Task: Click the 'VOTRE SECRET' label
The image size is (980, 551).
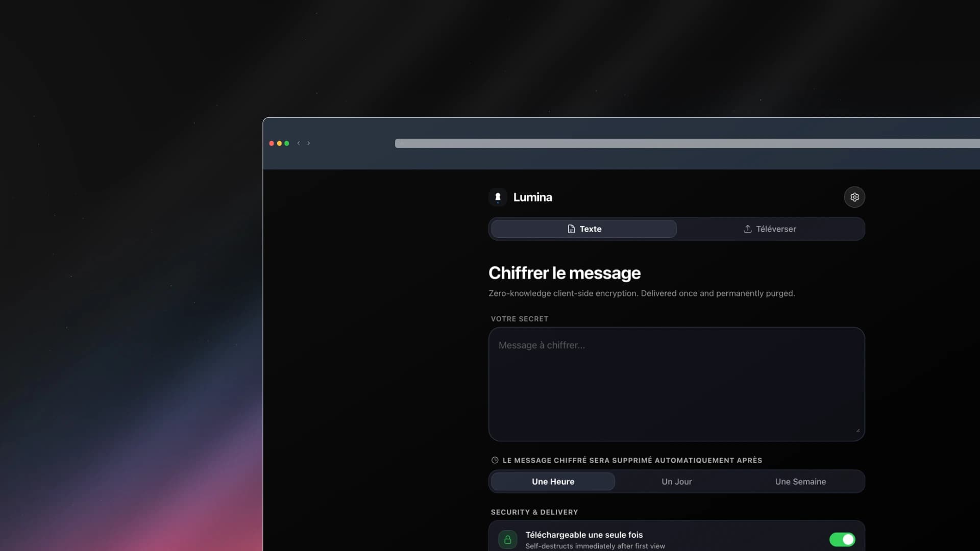Action: (520, 319)
